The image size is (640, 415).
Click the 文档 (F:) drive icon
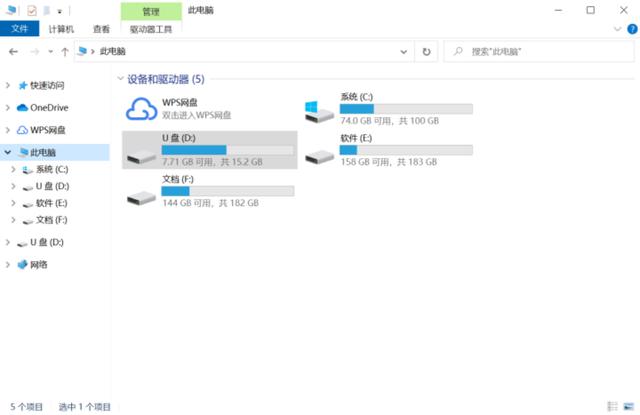tap(142, 196)
